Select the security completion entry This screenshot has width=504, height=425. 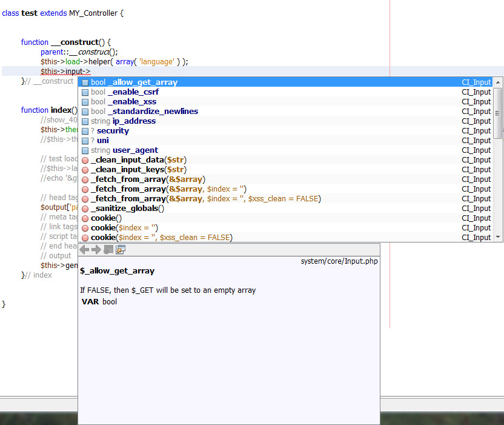coord(113,130)
